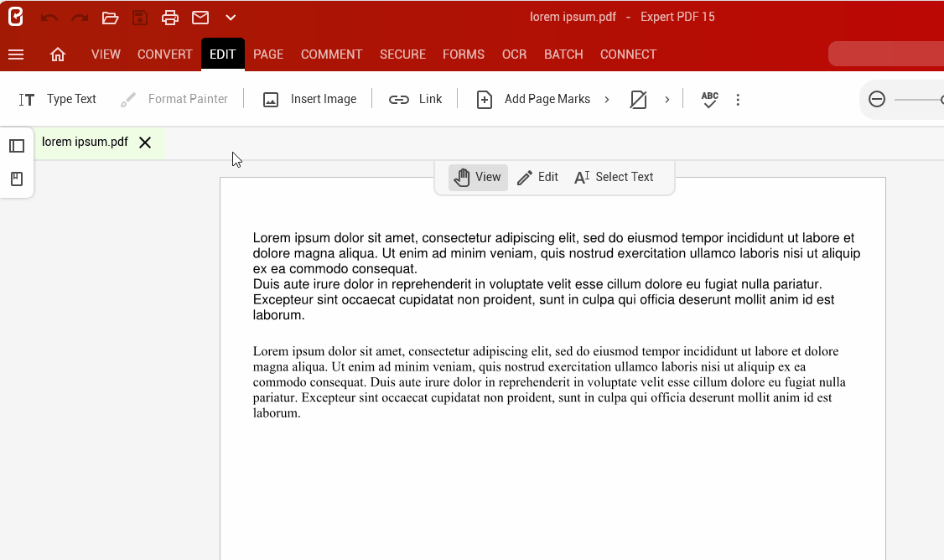Switch to the FORMS tab
The width and height of the screenshot is (944, 560).
tap(464, 54)
